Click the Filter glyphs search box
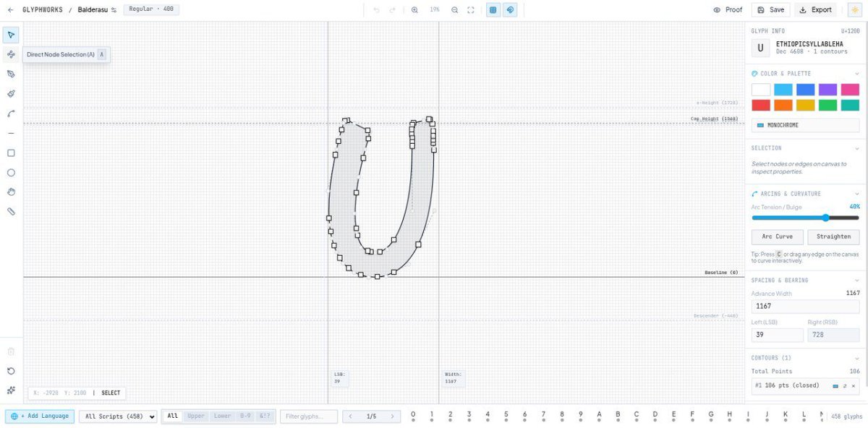868x428 pixels. 309,416
